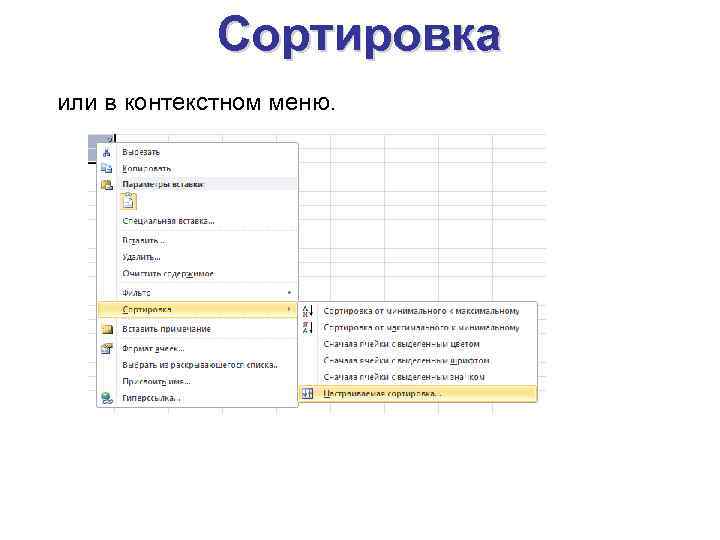Select Удалить... menu entry
This screenshot has width=720, height=540.
(x=141, y=257)
